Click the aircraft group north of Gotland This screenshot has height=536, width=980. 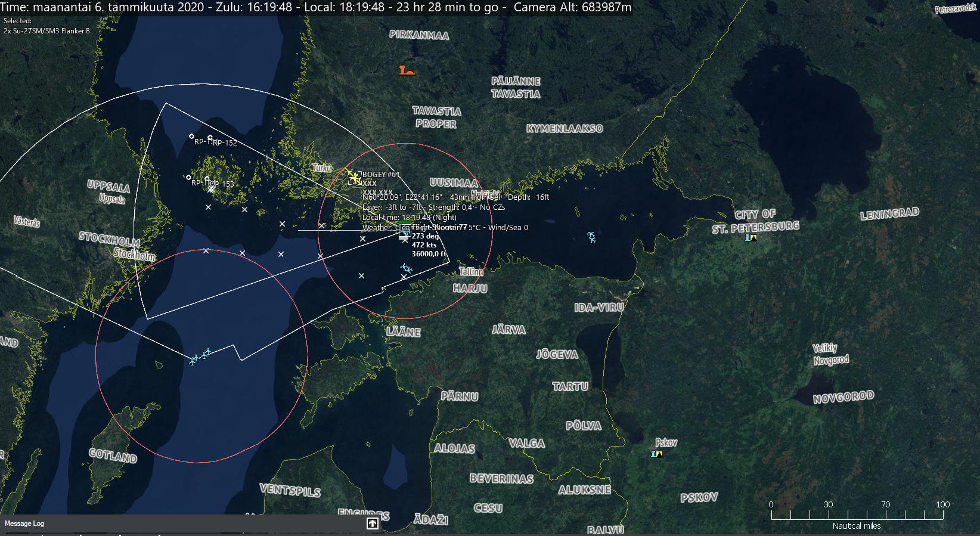pos(200,357)
